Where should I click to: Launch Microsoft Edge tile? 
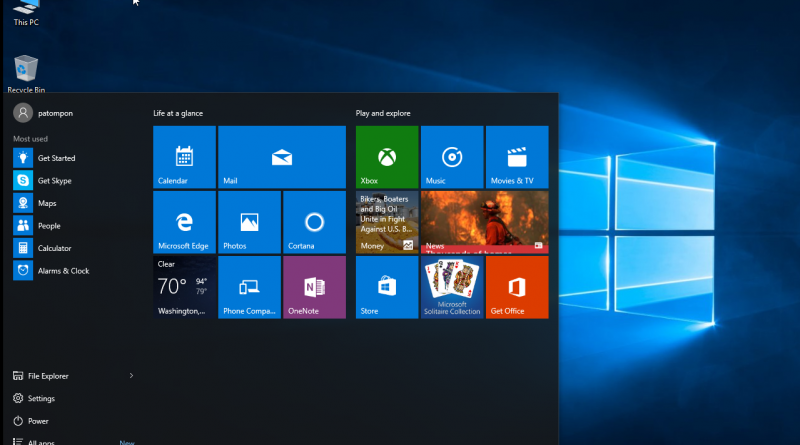[x=184, y=222]
